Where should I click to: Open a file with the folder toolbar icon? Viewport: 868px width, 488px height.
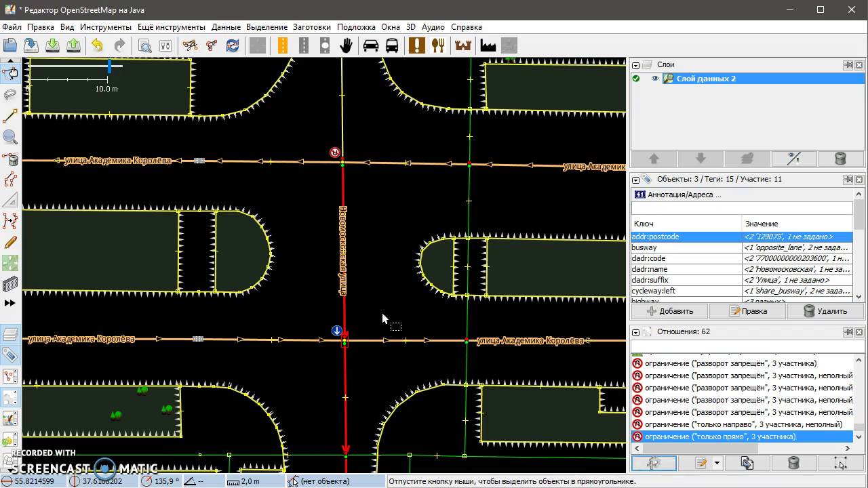click(10, 45)
